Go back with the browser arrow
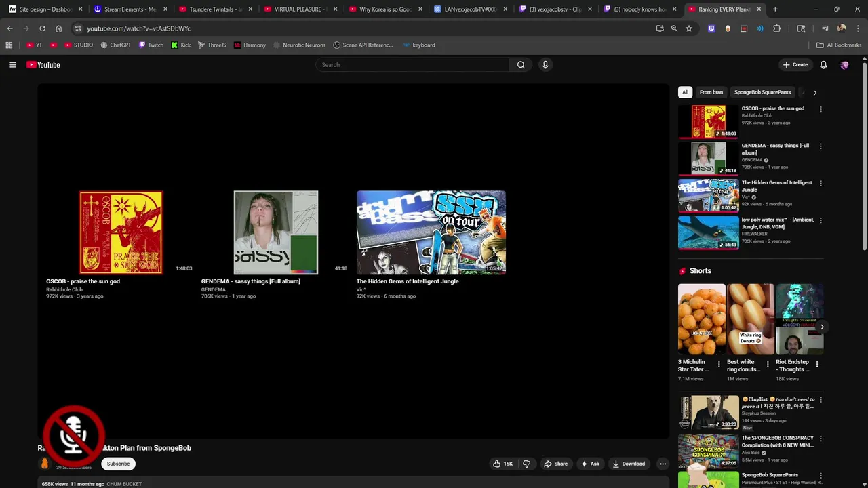The height and width of the screenshot is (488, 868). [x=9, y=28]
